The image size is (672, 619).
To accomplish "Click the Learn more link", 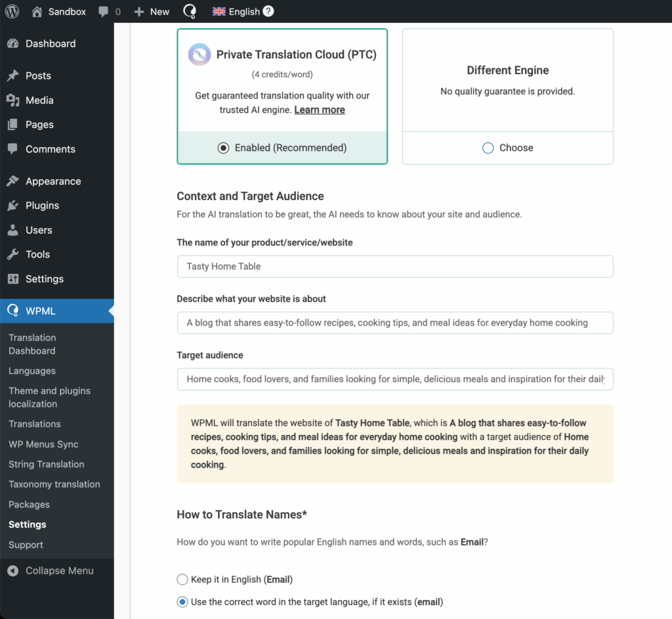I will [319, 110].
